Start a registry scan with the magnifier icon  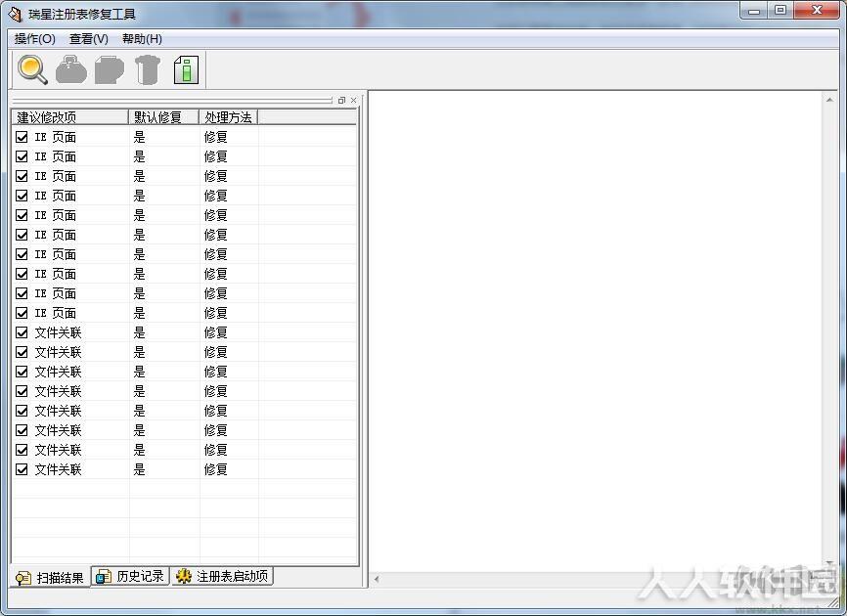pos(32,69)
